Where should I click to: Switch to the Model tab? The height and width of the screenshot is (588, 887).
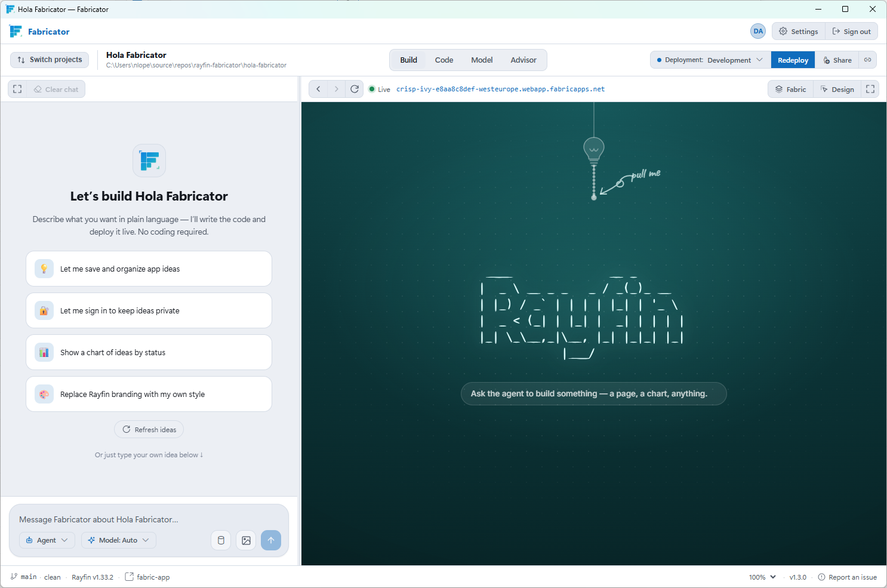(482, 60)
